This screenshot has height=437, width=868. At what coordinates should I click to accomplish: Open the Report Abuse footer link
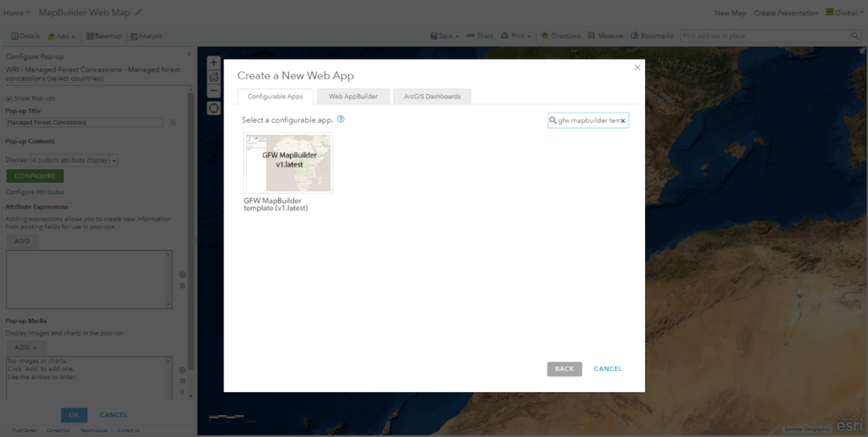[94, 430]
